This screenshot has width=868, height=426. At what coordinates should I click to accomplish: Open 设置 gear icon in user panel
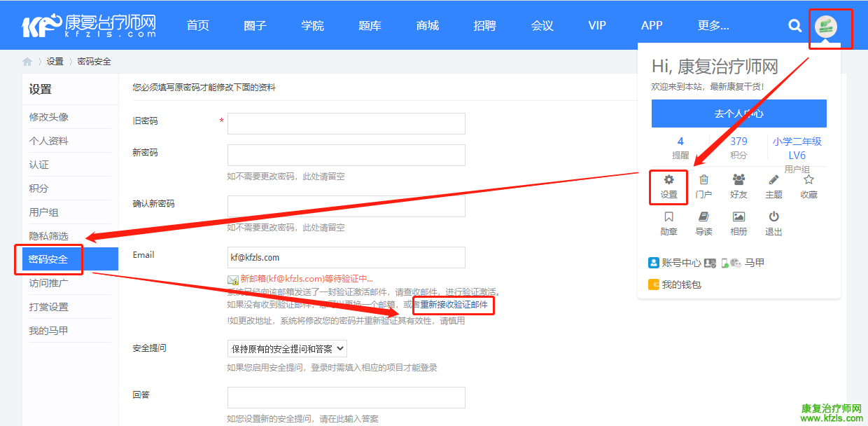(x=669, y=180)
